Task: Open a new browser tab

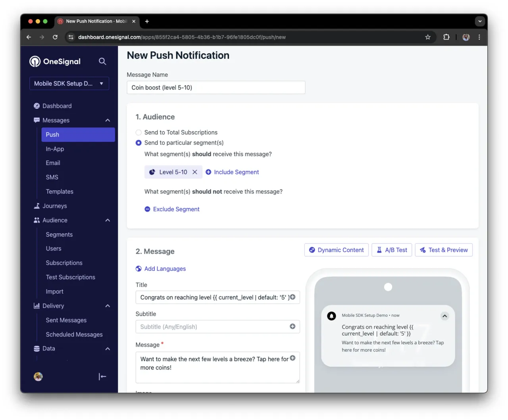Action: (x=147, y=21)
